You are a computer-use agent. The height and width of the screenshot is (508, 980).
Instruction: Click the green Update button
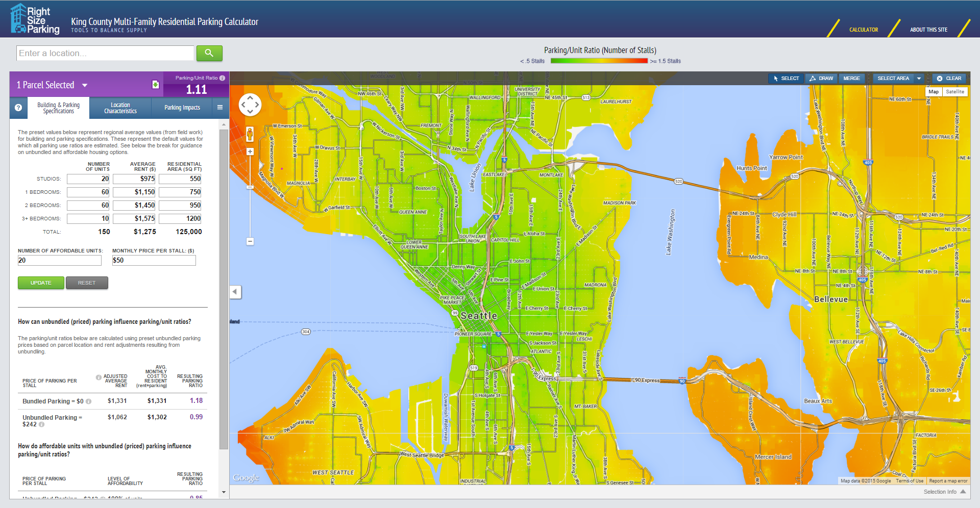(x=41, y=283)
